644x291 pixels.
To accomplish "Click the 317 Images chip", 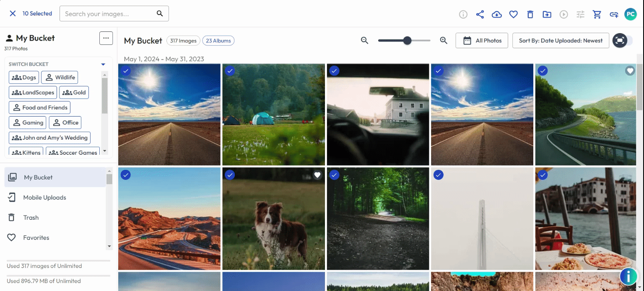I will pos(183,41).
